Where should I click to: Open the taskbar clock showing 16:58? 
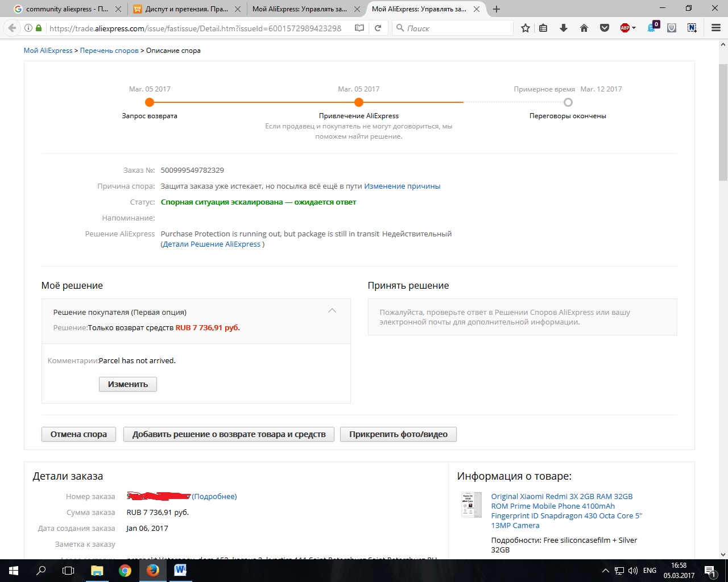pos(679,571)
